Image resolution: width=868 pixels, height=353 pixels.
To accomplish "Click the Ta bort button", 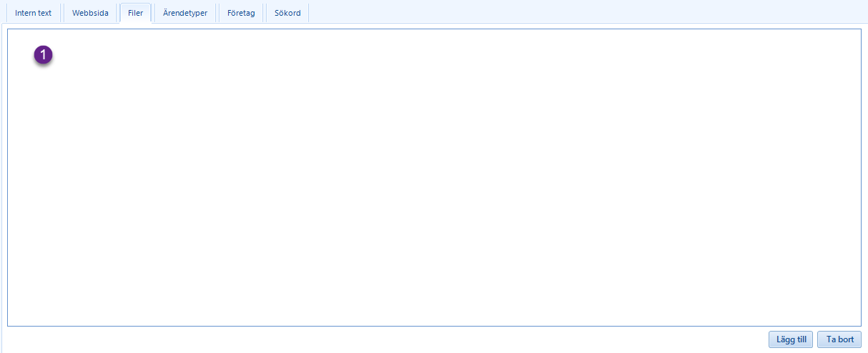I will click(x=840, y=339).
